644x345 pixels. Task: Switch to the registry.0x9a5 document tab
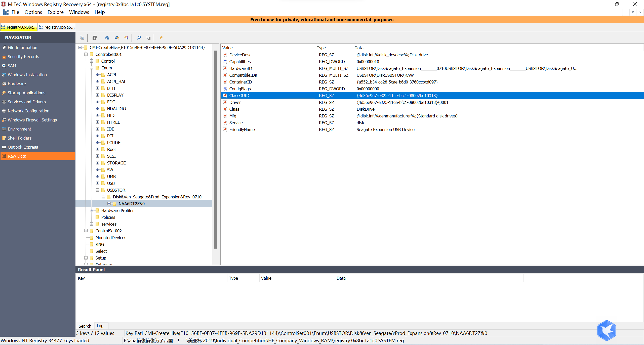pos(57,27)
